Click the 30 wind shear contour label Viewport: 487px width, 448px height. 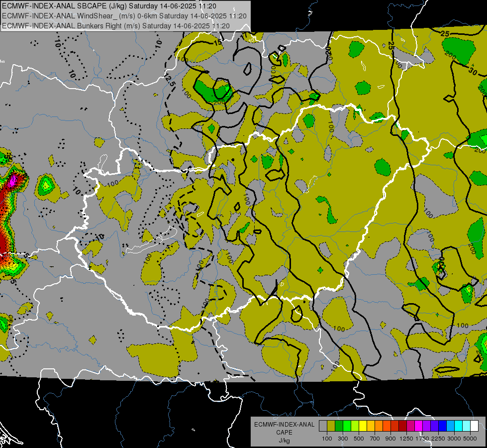tap(473, 72)
